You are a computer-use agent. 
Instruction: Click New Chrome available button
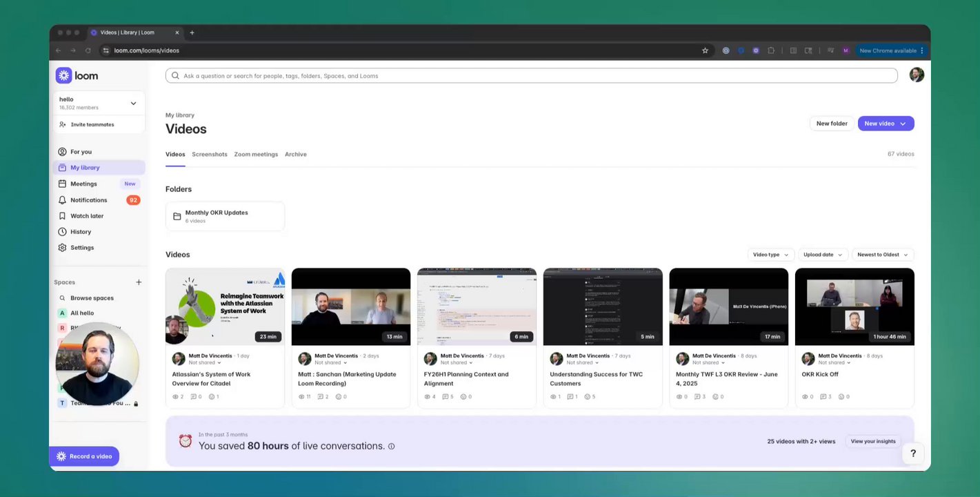click(x=891, y=50)
